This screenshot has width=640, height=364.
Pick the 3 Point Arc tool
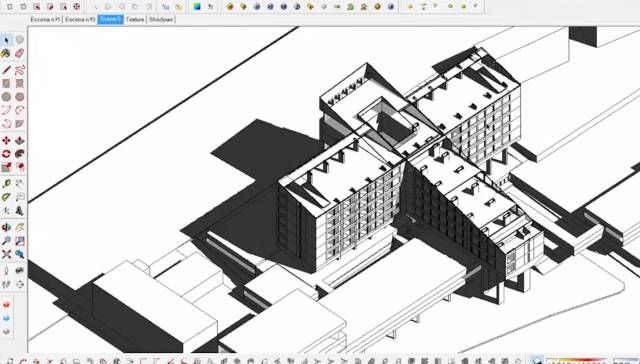coord(6,124)
